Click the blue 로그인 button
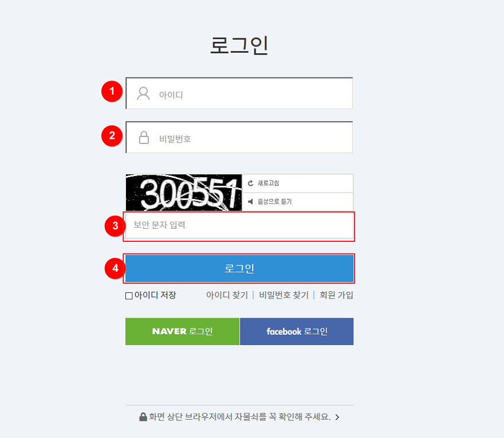 [239, 268]
